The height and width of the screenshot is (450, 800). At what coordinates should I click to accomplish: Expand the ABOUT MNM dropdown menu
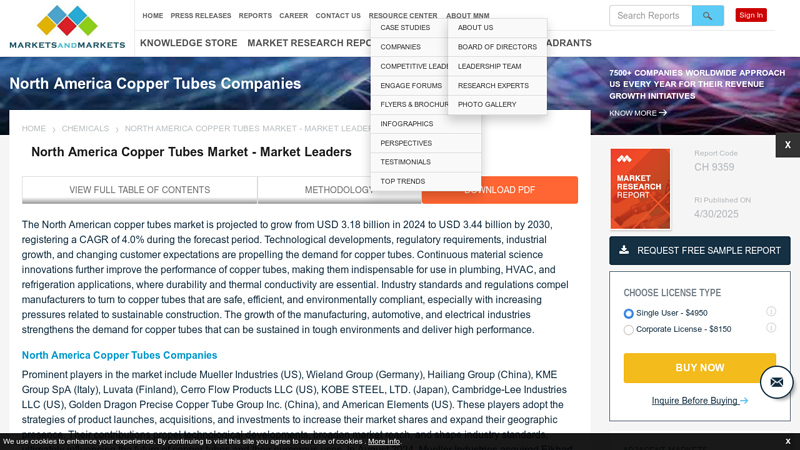click(468, 16)
